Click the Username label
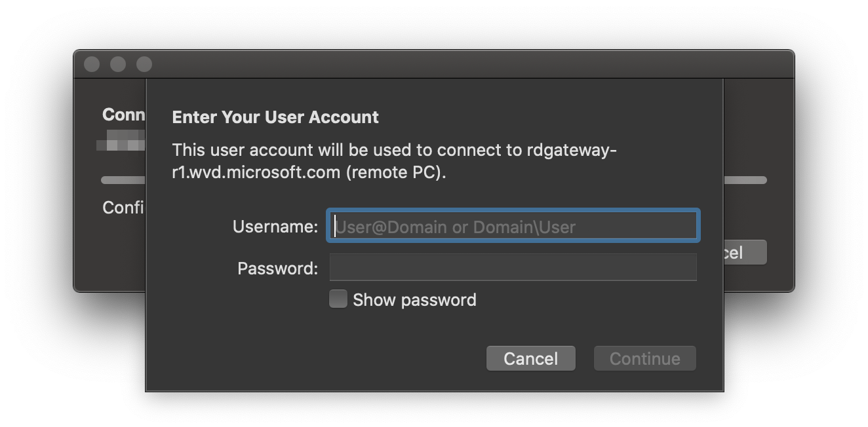 275,225
